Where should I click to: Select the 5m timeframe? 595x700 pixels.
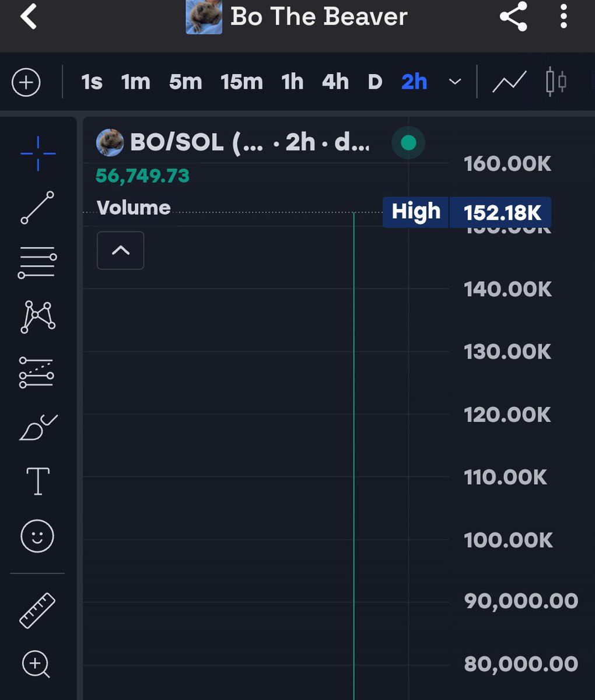(x=185, y=82)
